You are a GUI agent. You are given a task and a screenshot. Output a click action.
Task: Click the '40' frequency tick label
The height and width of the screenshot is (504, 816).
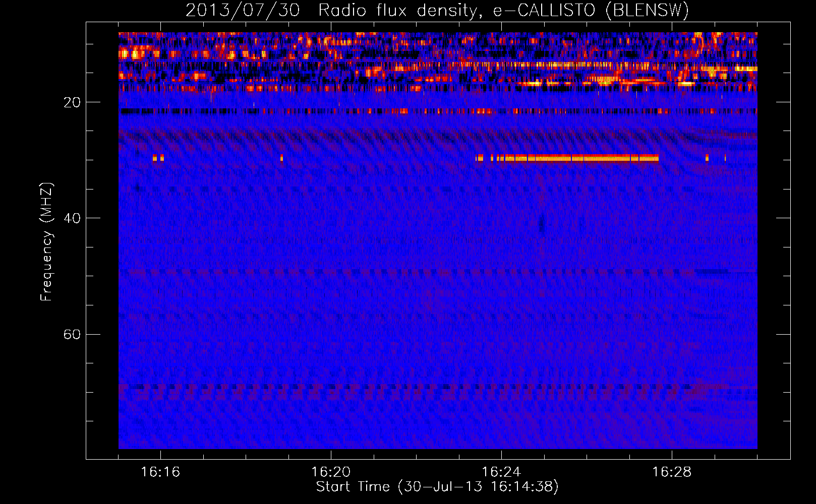click(72, 218)
